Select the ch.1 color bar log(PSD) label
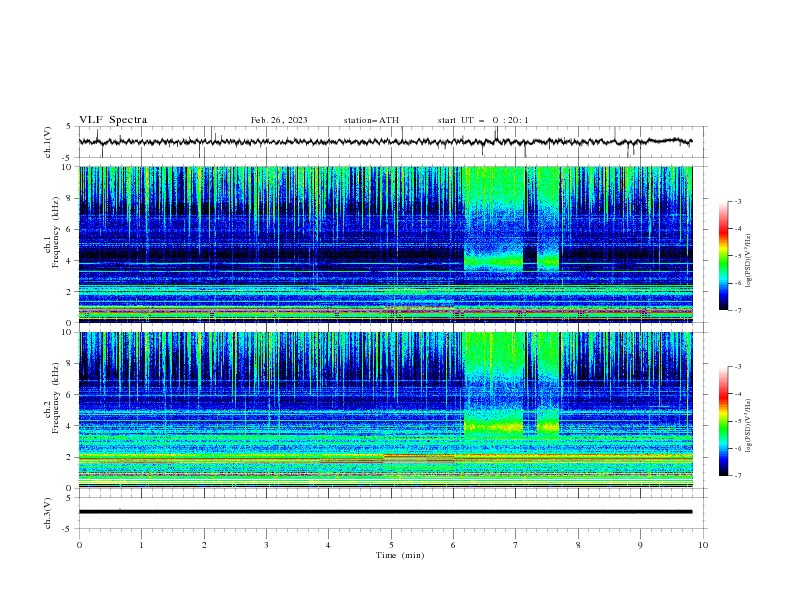The width and height of the screenshot is (792, 612). tap(748, 261)
